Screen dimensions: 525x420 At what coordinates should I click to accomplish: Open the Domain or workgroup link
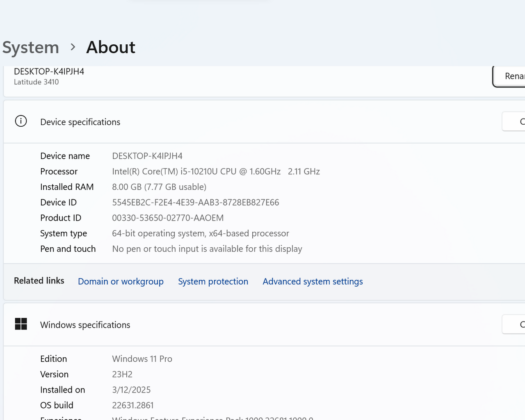pyautogui.click(x=121, y=281)
